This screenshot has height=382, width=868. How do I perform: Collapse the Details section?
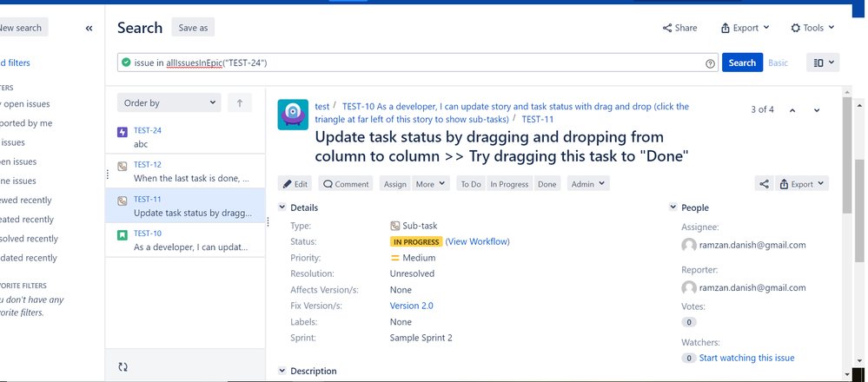click(x=282, y=207)
